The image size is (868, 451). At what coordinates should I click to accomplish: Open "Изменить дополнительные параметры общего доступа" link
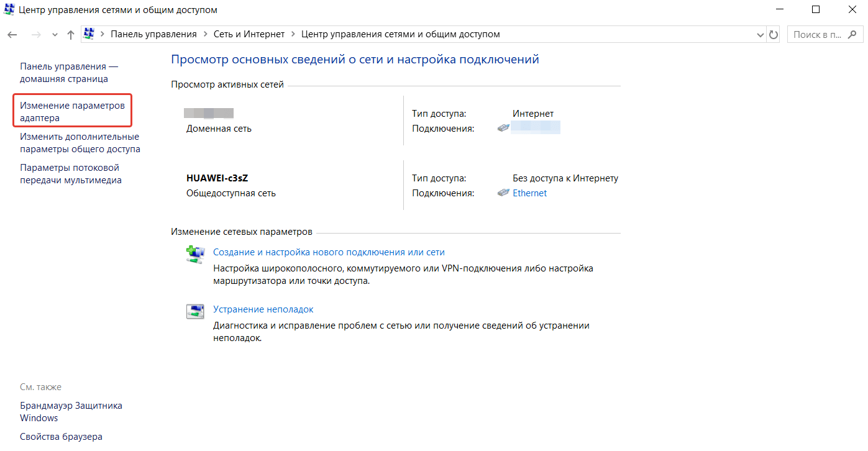80,143
